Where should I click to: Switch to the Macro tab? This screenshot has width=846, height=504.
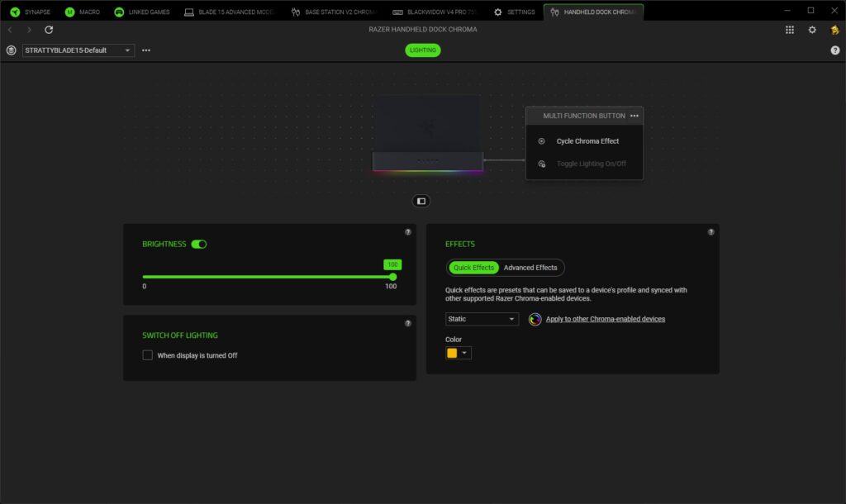pyautogui.click(x=82, y=12)
